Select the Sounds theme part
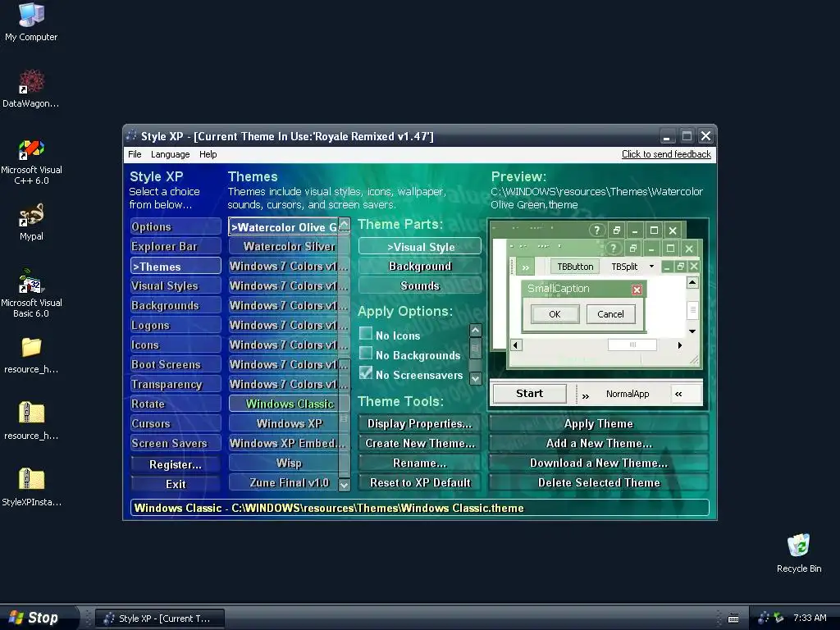Viewport: 840px width, 630px height. point(420,286)
